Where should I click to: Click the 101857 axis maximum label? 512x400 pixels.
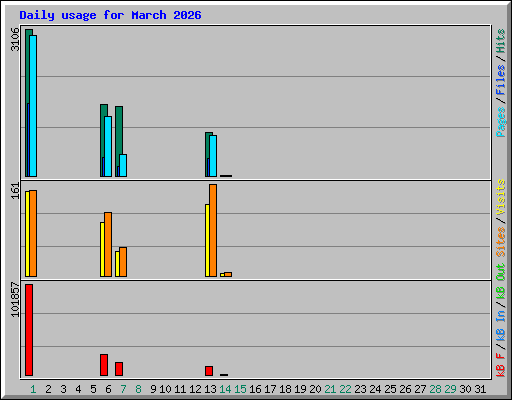[15, 300]
